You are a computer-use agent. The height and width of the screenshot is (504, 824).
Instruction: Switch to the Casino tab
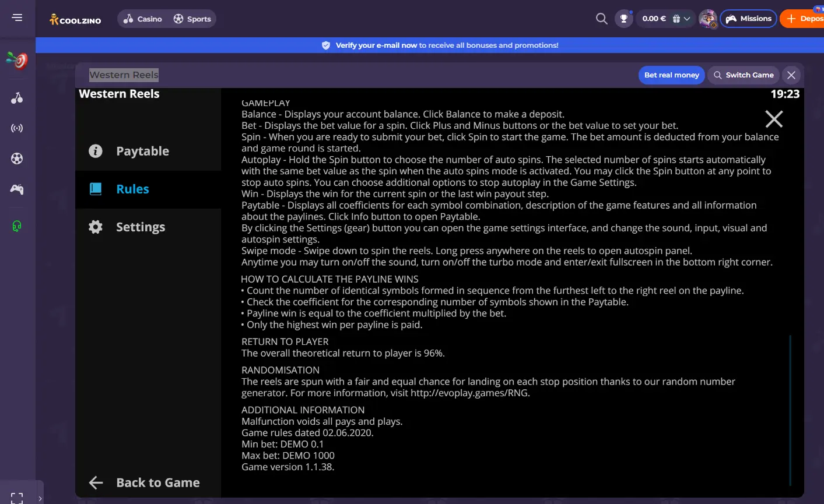[143, 19]
